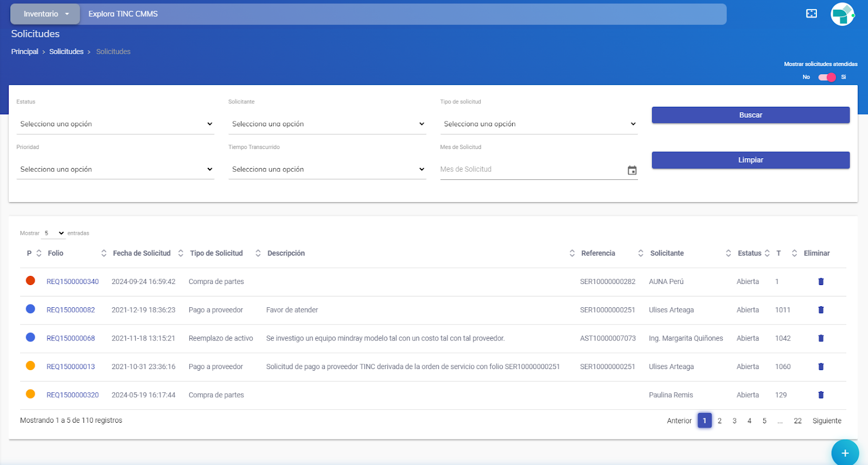Viewport: 868px width, 465px height.
Task: Open the Inventario menu
Action: pos(46,14)
